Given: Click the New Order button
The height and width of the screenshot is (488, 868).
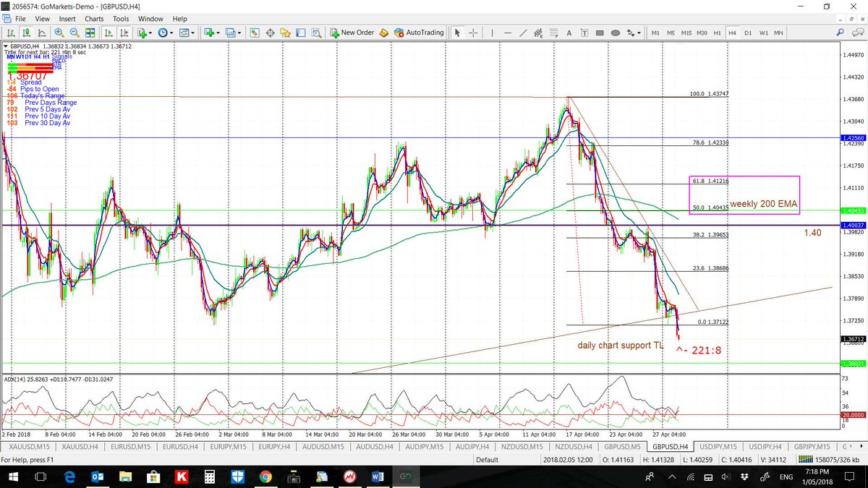Looking at the screenshot, I should click(352, 33).
